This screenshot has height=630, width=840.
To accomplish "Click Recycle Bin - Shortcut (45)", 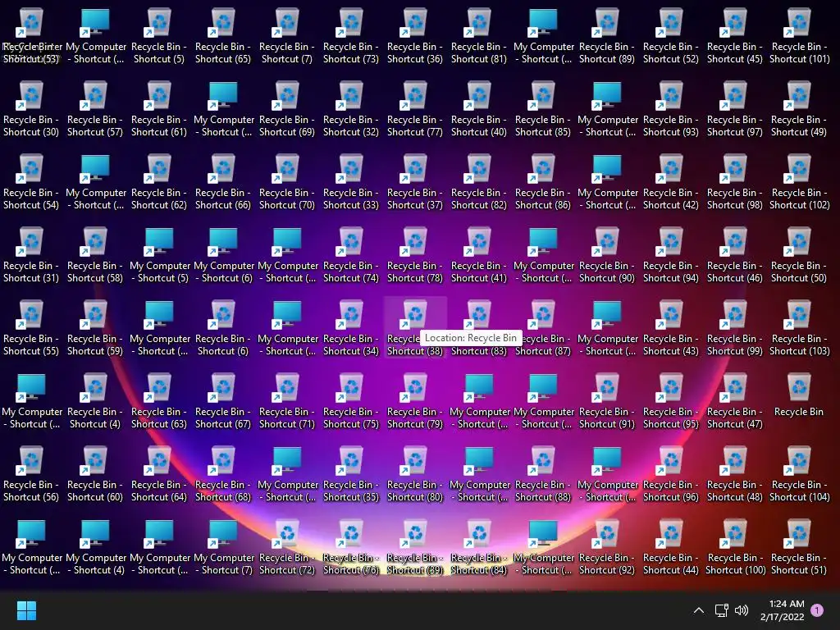I will point(734,36).
